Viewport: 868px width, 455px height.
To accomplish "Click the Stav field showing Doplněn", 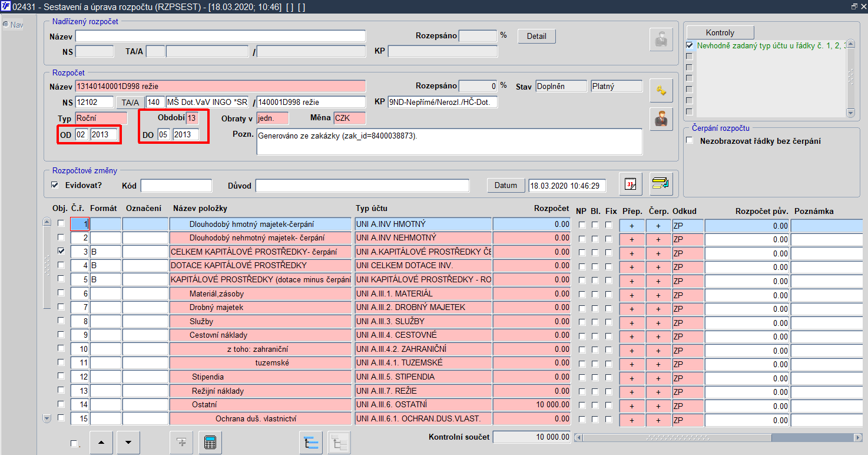I will (x=561, y=86).
